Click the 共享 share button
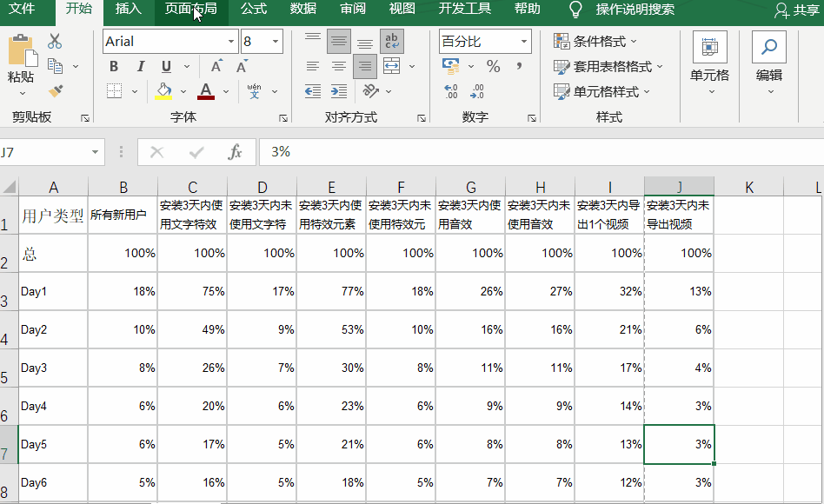The height and width of the screenshot is (504, 824). (x=796, y=10)
